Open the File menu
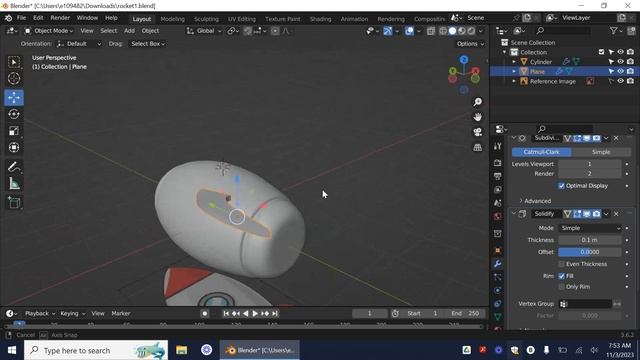This screenshot has height=360, width=640. pyautogui.click(x=21, y=18)
